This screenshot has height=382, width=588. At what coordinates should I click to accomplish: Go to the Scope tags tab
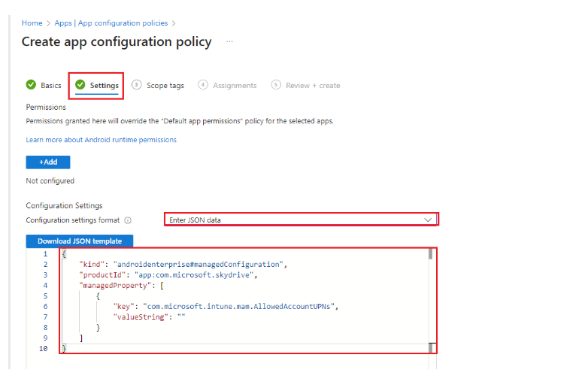165,86
